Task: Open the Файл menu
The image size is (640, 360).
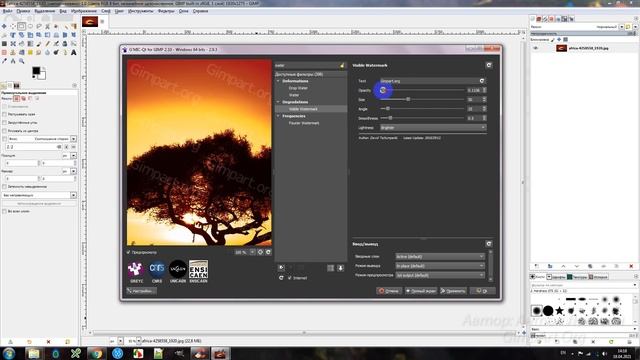Action: (7, 11)
